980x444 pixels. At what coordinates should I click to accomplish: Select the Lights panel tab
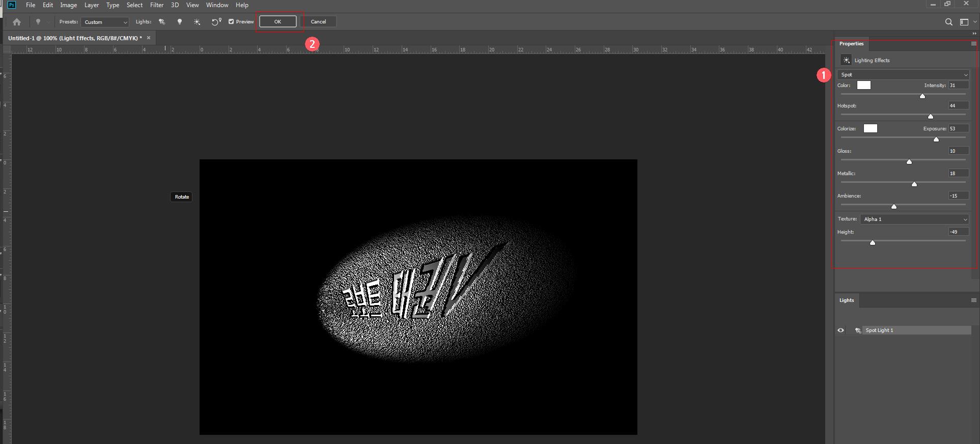pyautogui.click(x=847, y=300)
